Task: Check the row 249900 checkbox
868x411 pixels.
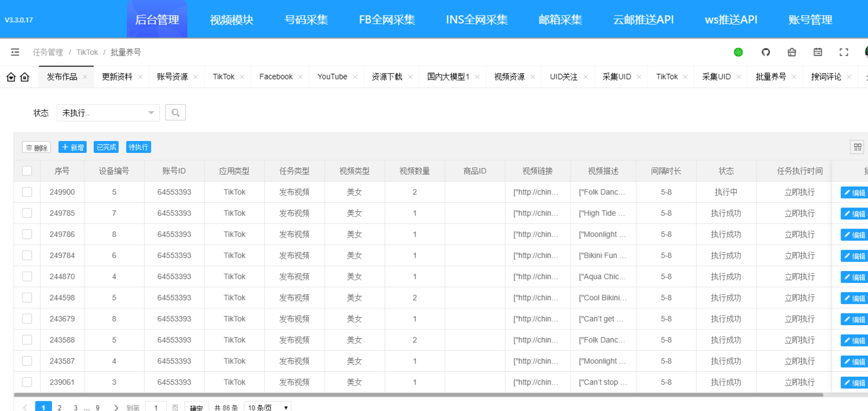Action: tap(27, 192)
